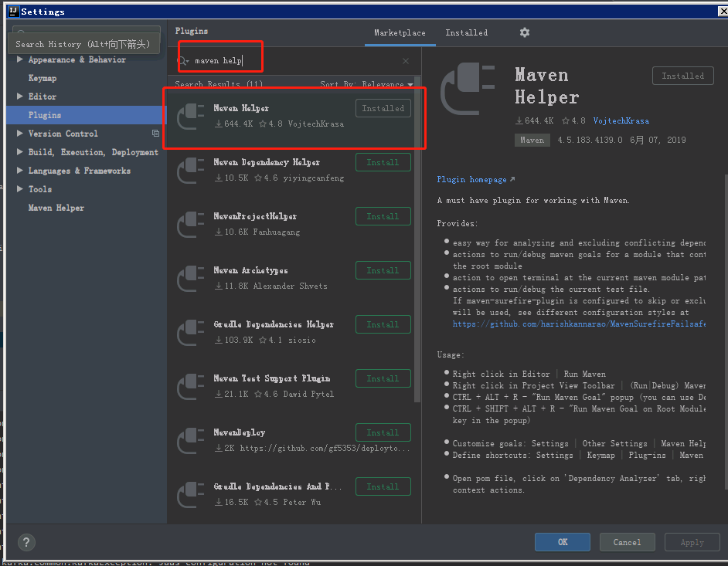Screen dimensions: 728x566
Task: Click Installed button in Maven Helper row
Action: [x=383, y=109]
